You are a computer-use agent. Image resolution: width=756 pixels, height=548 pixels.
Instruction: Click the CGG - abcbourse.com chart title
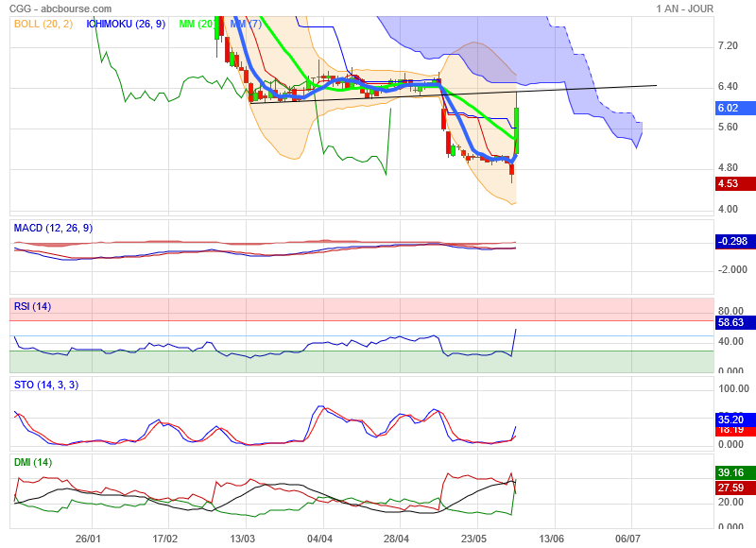point(60,9)
